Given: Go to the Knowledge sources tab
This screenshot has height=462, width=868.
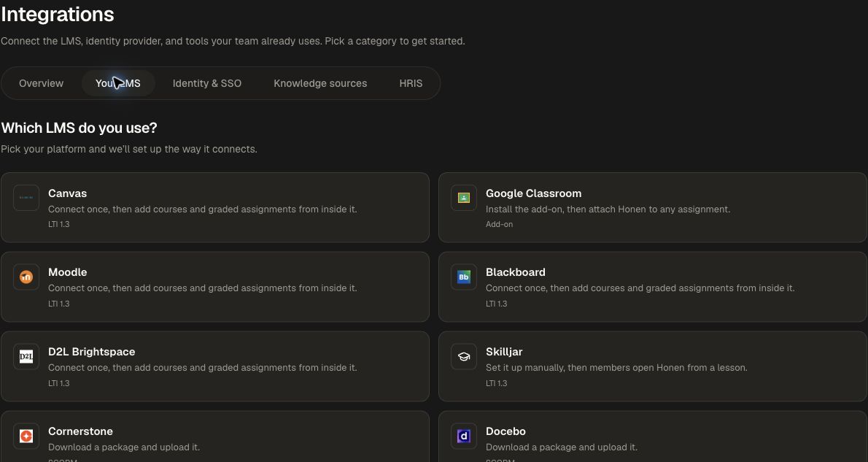Looking at the screenshot, I should tap(320, 83).
